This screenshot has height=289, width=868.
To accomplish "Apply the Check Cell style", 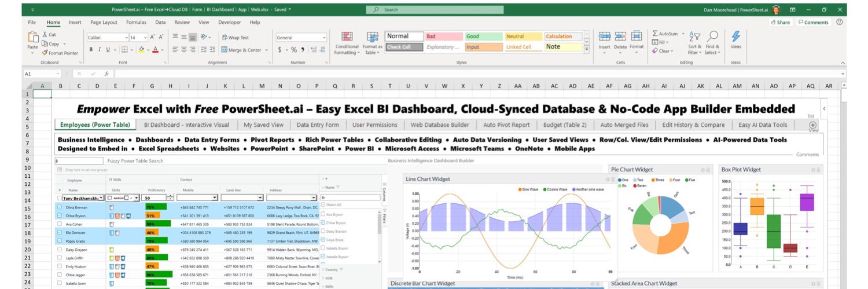I will [404, 47].
